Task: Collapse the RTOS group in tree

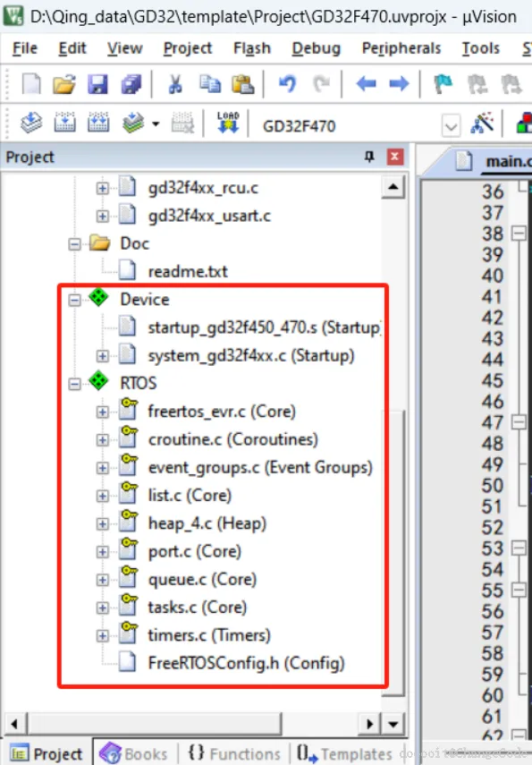Action: pyautogui.click(x=74, y=384)
